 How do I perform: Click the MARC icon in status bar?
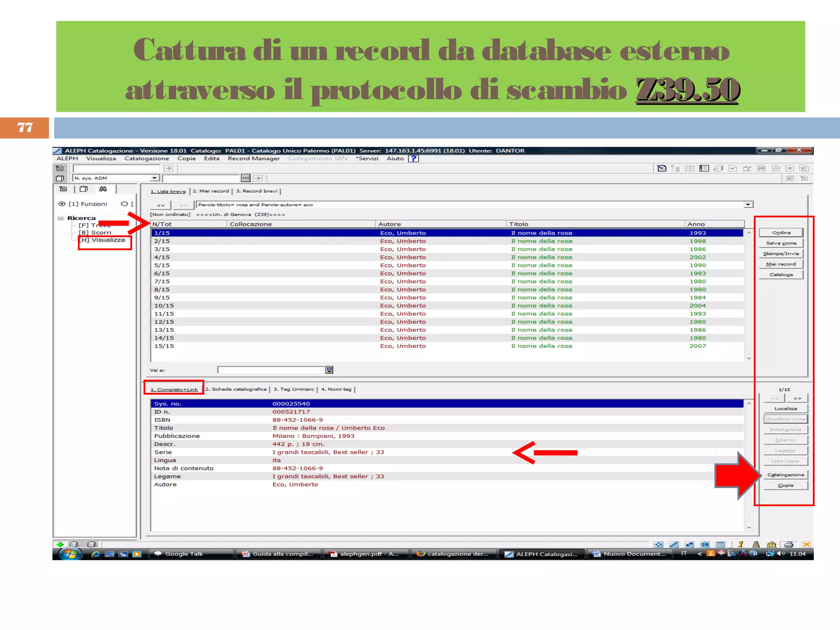[x=674, y=544]
